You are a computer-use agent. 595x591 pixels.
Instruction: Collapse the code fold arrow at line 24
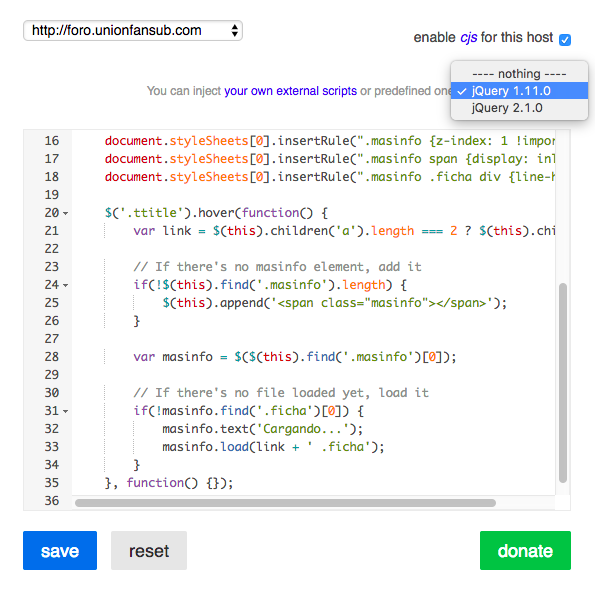click(66, 285)
